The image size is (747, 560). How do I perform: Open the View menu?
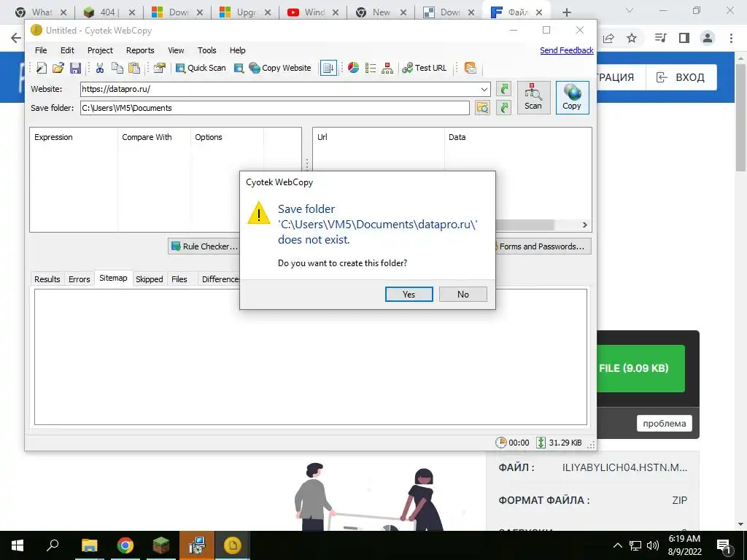pyautogui.click(x=176, y=50)
